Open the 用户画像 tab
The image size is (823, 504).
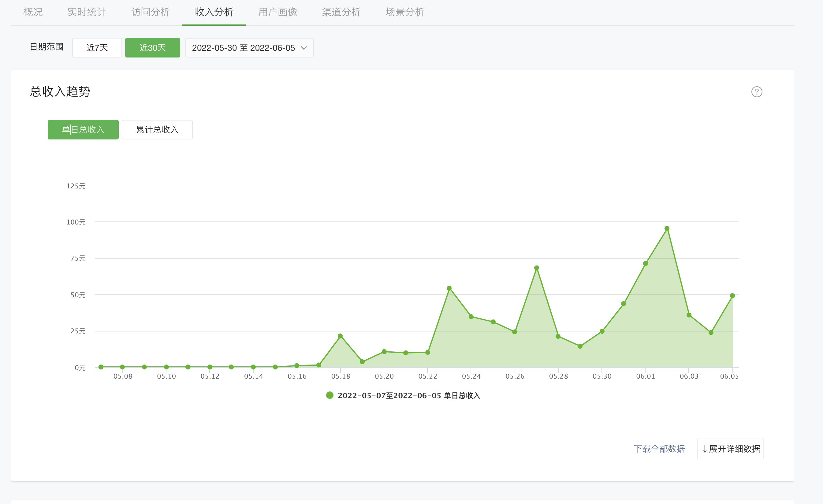[277, 12]
